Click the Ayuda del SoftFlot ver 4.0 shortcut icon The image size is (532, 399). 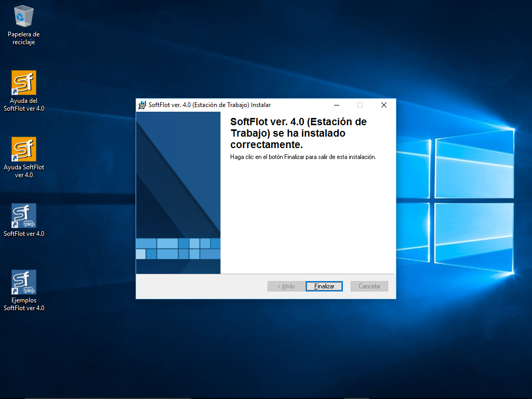point(24,83)
